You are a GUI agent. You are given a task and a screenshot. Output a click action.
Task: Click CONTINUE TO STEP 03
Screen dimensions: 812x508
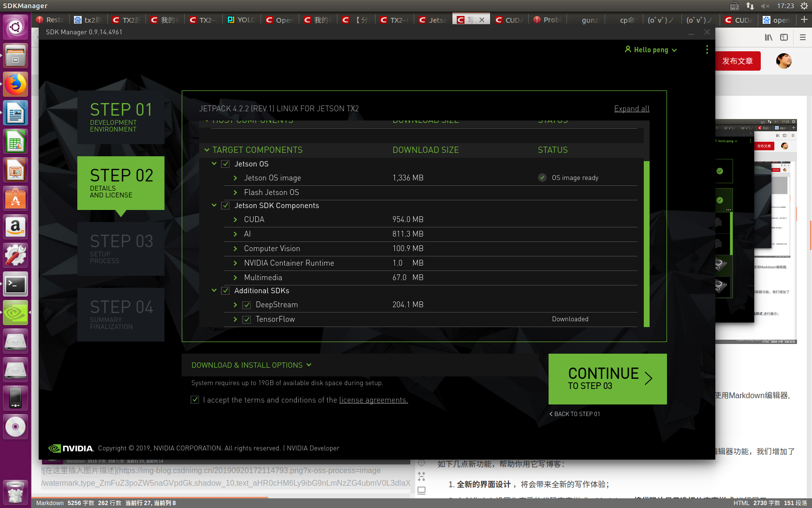[607, 379]
